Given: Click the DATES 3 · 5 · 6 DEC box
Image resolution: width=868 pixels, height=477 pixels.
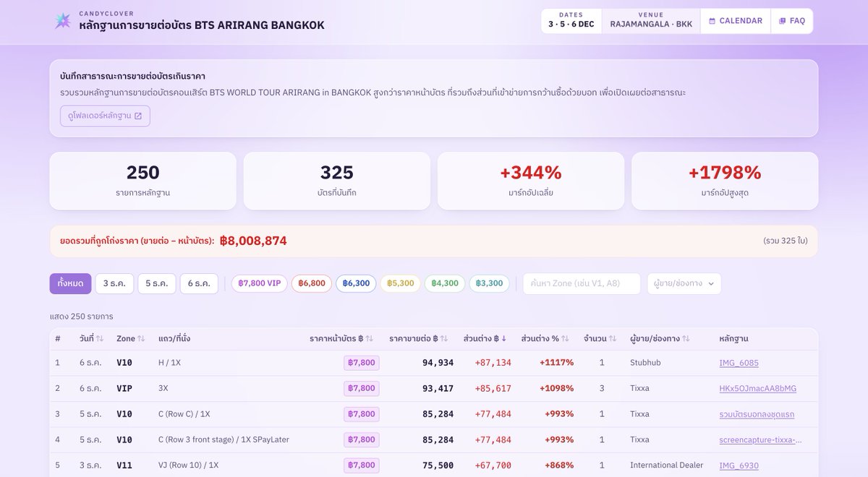Looking at the screenshot, I should 571,21.
